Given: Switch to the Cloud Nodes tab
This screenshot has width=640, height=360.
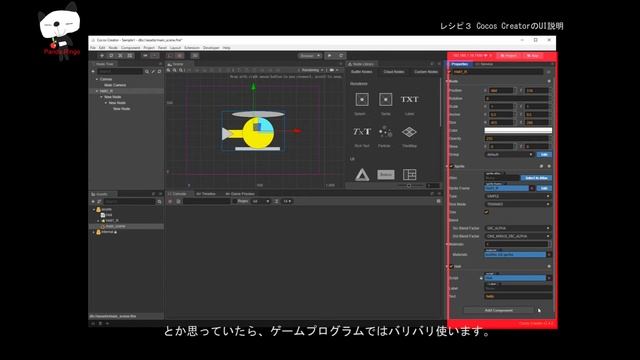Looking at the screenshot, I should click(394, 72).
